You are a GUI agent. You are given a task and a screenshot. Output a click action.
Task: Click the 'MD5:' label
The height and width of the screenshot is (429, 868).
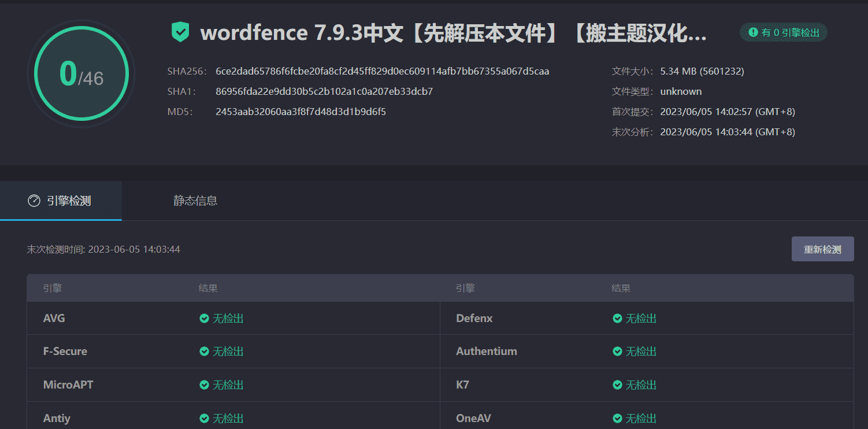tap(180, 112)
